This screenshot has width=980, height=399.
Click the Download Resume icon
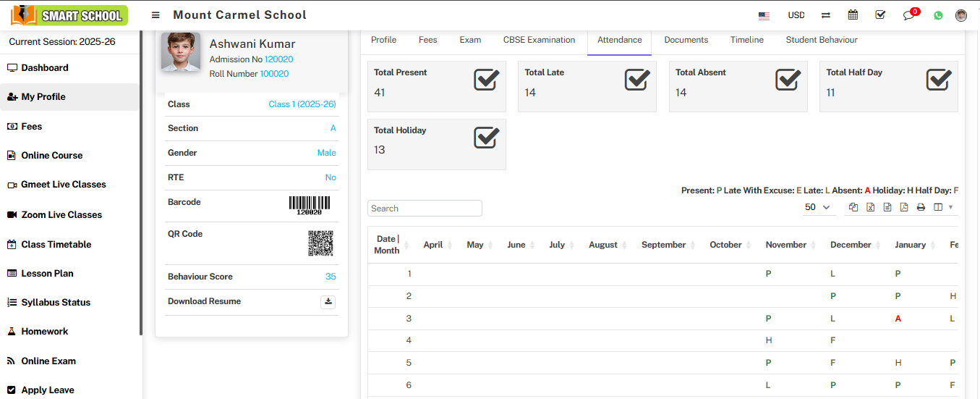[x=328, y=302]
